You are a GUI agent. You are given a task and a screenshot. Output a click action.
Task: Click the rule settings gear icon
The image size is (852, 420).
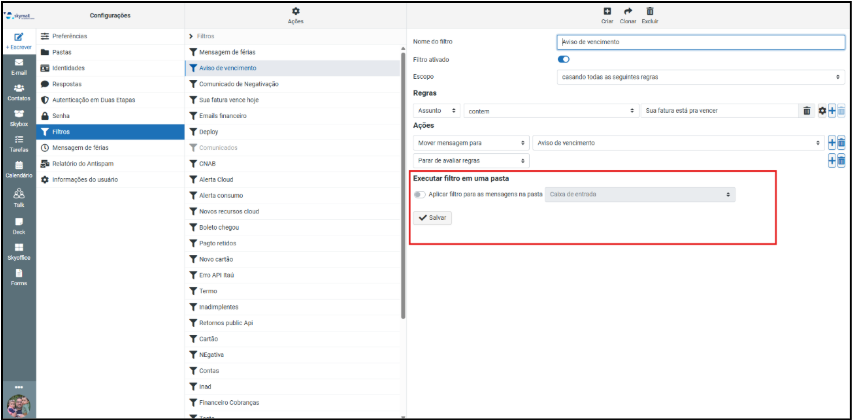822,110
